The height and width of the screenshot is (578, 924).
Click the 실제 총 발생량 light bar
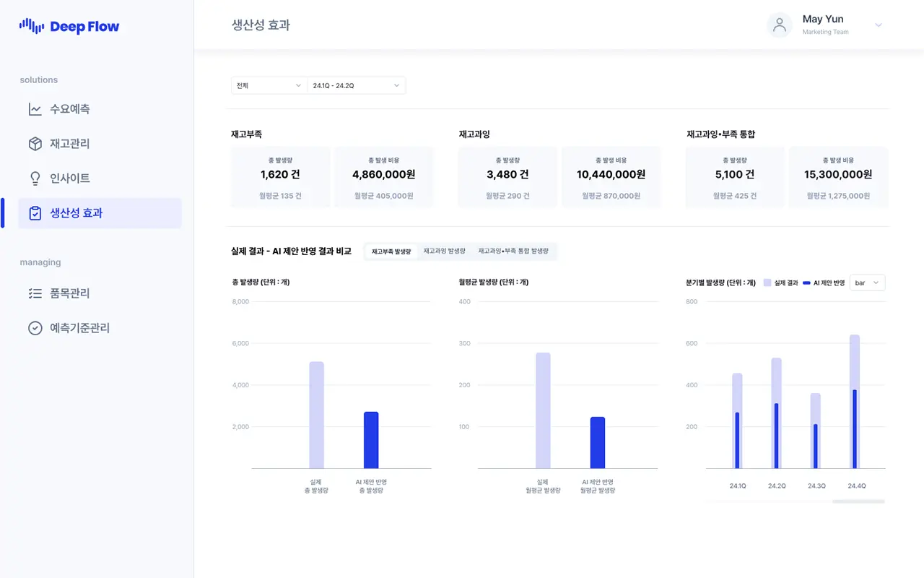coord(316,415)
